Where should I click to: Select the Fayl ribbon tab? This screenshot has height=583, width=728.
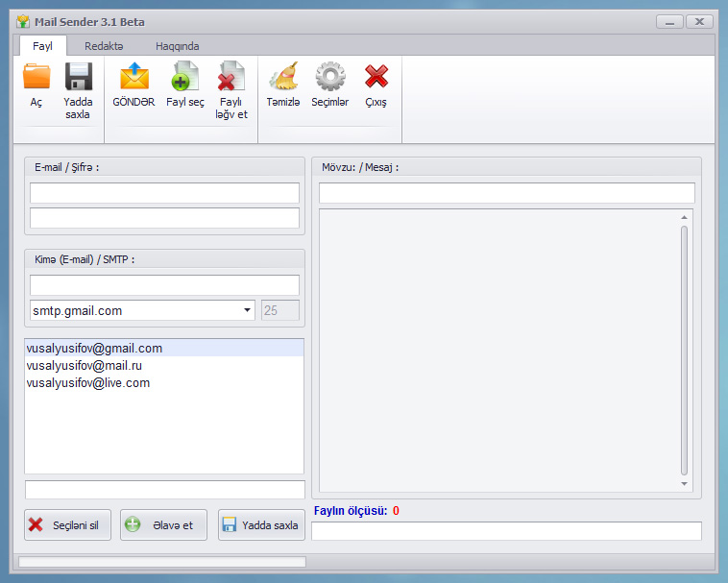point(42,45)
